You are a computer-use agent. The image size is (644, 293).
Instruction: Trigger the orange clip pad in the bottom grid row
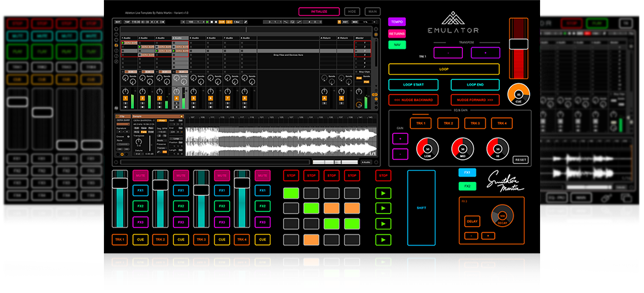[x=312, y=240]
